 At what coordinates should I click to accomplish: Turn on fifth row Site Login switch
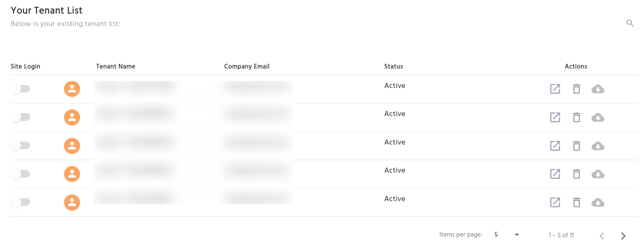20,202
